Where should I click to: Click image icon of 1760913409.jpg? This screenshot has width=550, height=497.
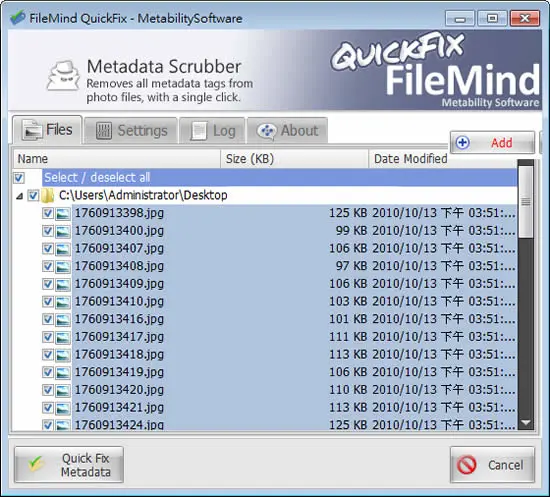click(63, 284)
